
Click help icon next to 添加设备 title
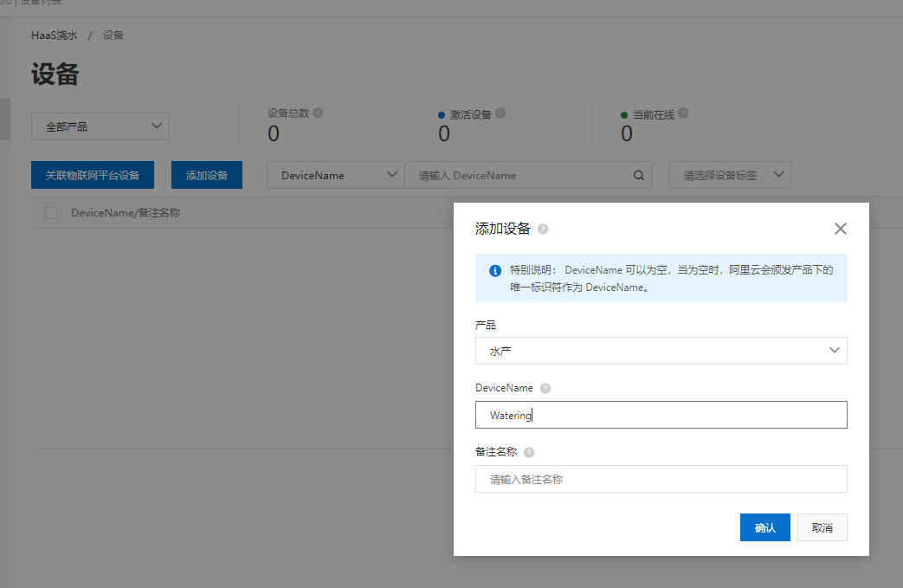pos(543,229)
